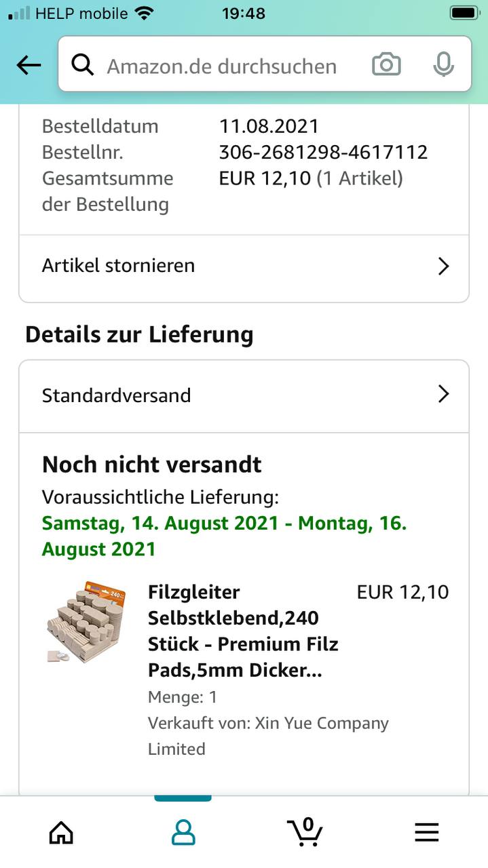Start voice search with the microphone icon
The width and height of the screenshot is (488, 868).
pos(443,65)
